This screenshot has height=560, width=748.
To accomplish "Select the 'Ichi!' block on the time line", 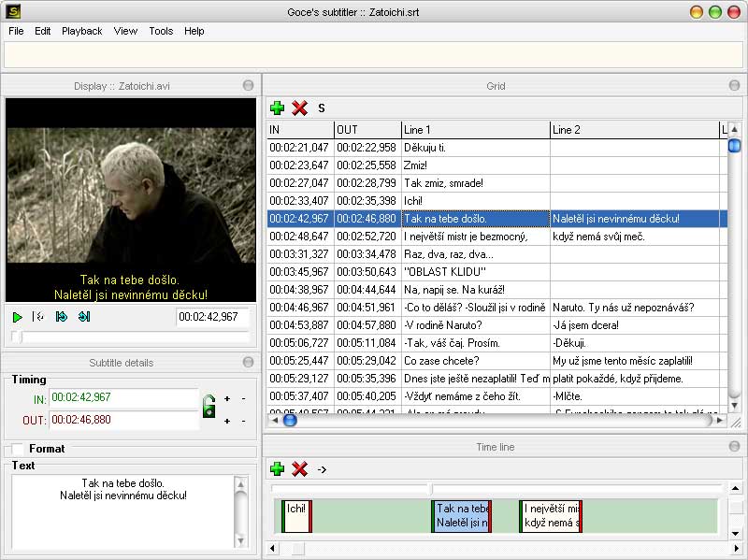I will coord(296,516).
